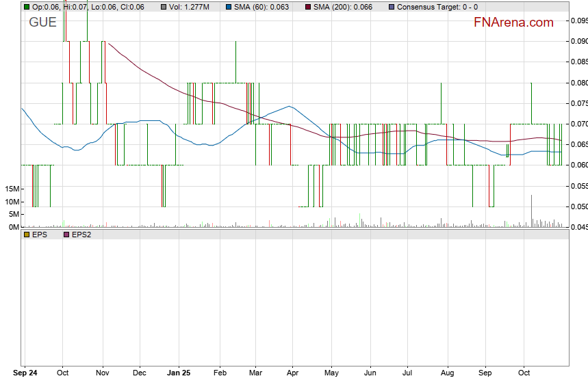Click the SMA (60): 0.063 legend text
This screenshot has height=387, width=588.
click(262, 7)
